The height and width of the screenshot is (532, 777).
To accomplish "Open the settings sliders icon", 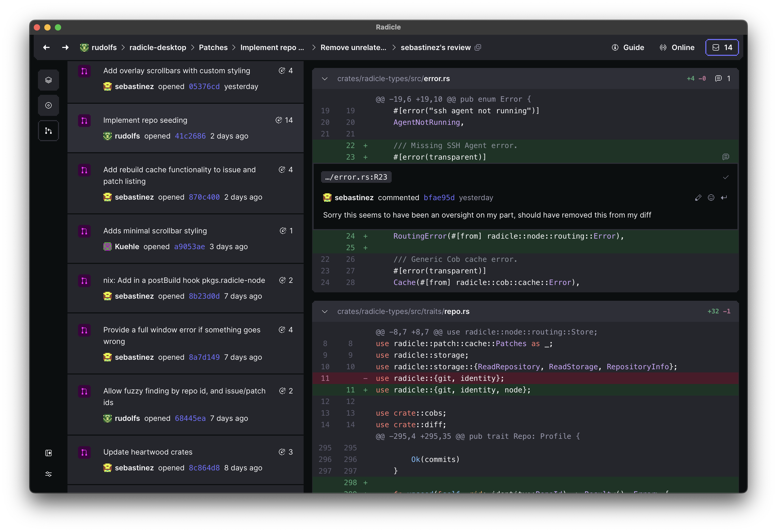I will click(48, 474).
